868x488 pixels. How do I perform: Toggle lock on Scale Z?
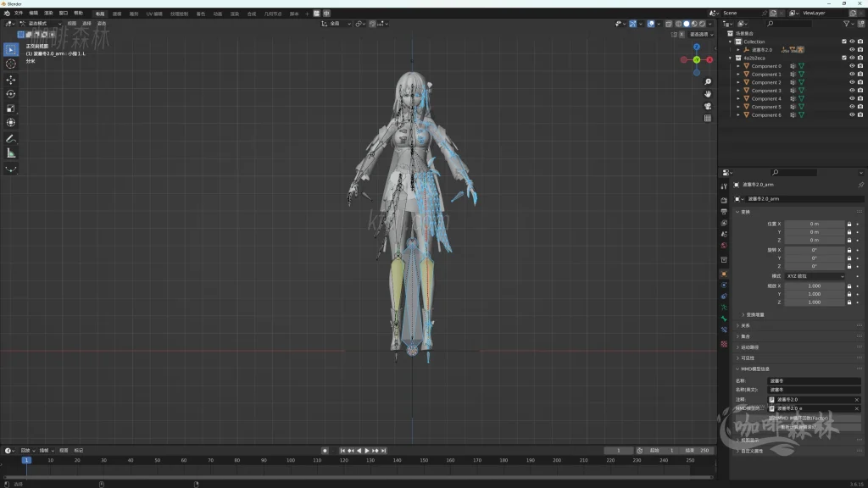[849, 302]
